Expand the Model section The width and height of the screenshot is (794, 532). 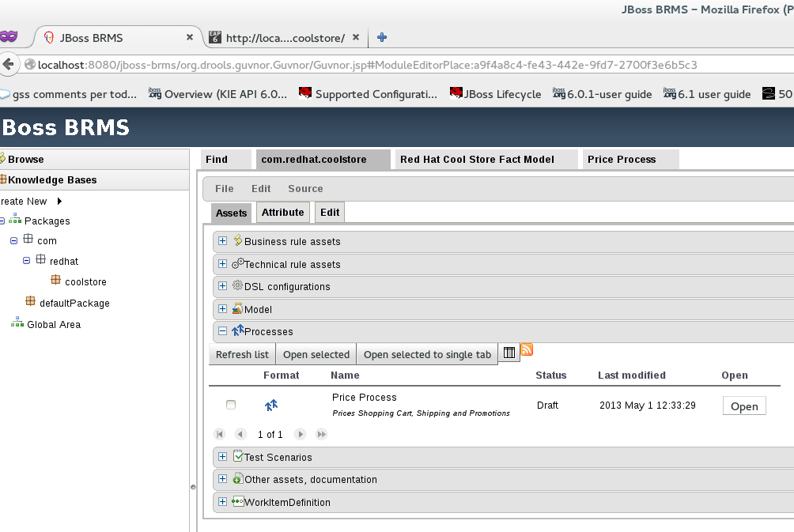(x=222, y=308)
